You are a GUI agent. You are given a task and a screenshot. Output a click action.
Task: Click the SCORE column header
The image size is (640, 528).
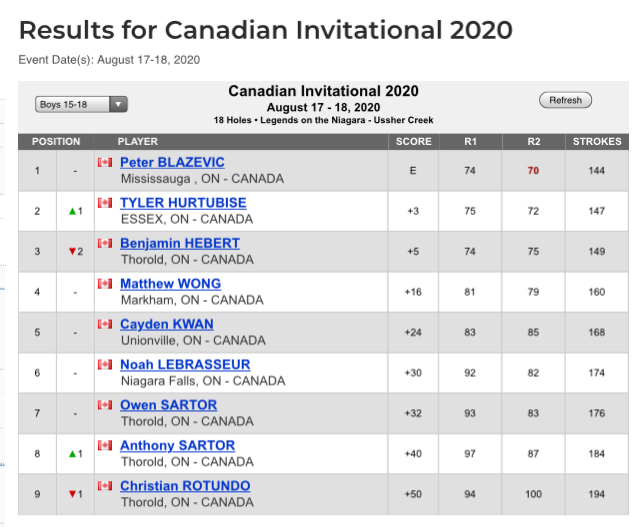click(413, 142)
